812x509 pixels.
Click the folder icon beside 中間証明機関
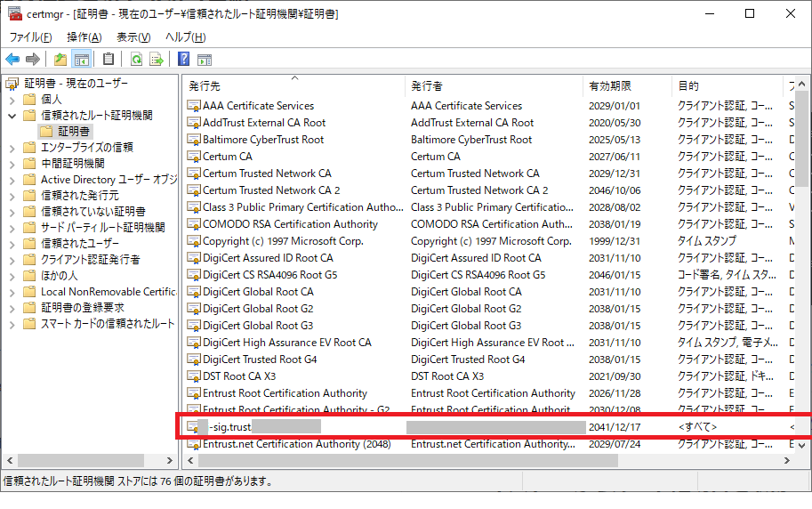(29, 164)
